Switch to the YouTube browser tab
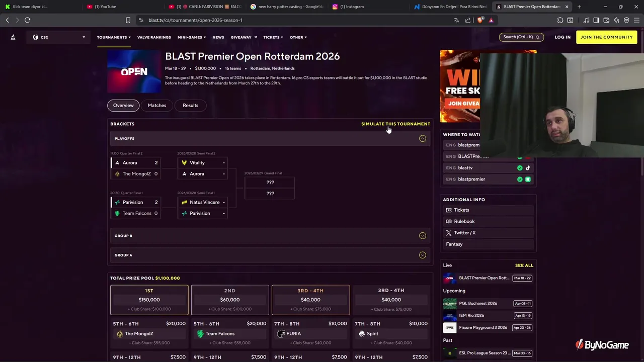The image size is (644, 362). tap(123, 7)
